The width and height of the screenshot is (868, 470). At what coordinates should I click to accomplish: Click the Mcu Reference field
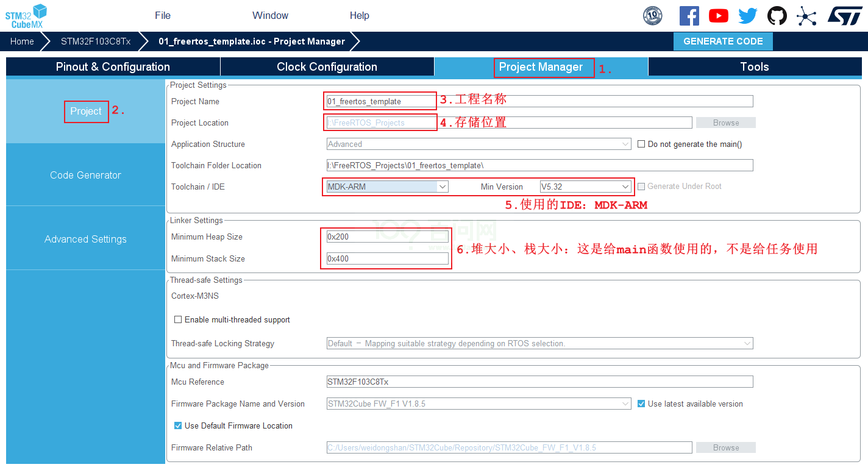pyautogui.click(x=539, y=382)
